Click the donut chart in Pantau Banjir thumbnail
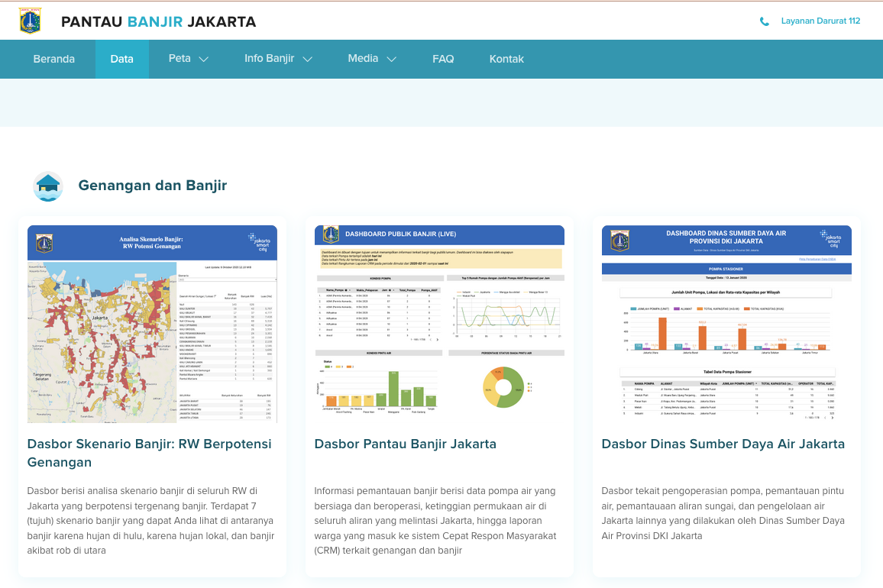Image resolution: width=883 pixels, height=588 pixels. pos(503,387)
